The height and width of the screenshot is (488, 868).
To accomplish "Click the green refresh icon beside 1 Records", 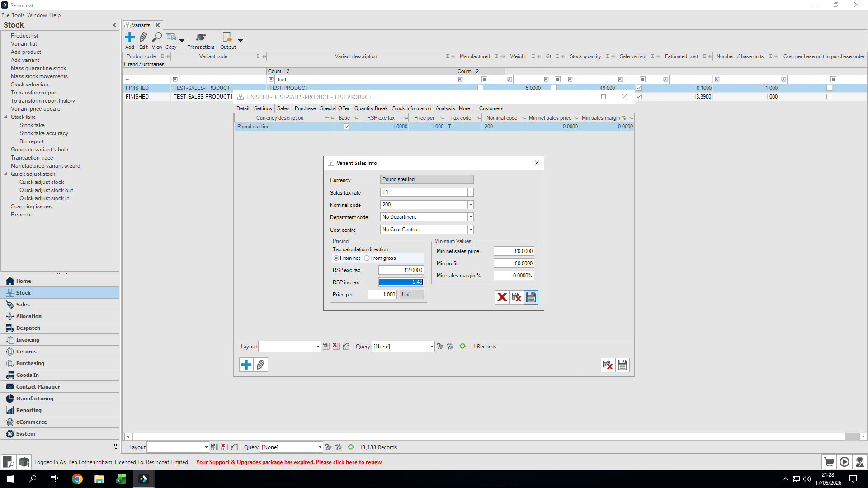I will click(462, 347).
